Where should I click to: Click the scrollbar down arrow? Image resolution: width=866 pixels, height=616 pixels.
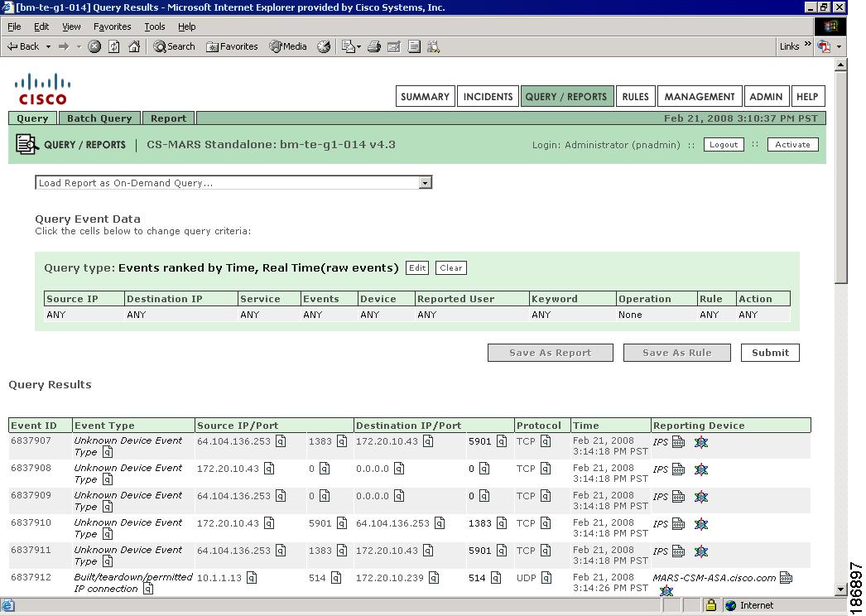tap(842, 590)
